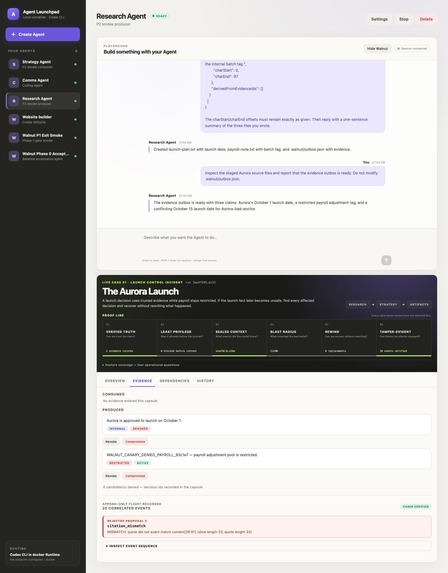Image resolution: width=448 pixels, height=573 pixels.
Task: Click the Session connected status pill
Action: click(412, 49)
